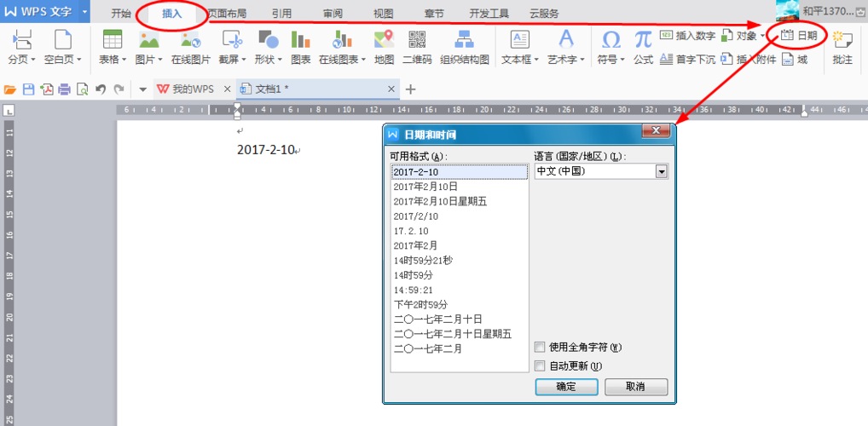Insert a formula
This screenshot has height=426, width=868.
(x=643, y=39)
